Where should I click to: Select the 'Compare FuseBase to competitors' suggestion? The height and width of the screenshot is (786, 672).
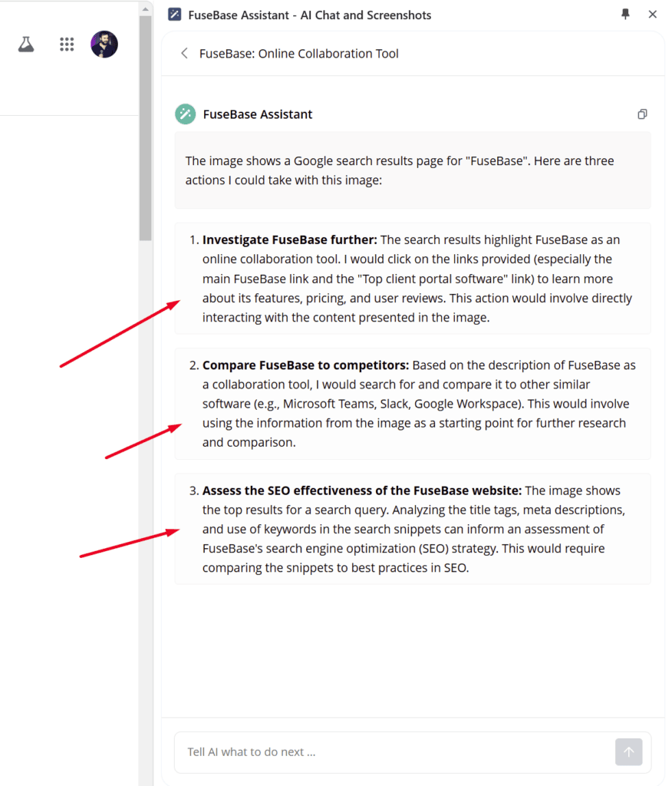point(413,404)
